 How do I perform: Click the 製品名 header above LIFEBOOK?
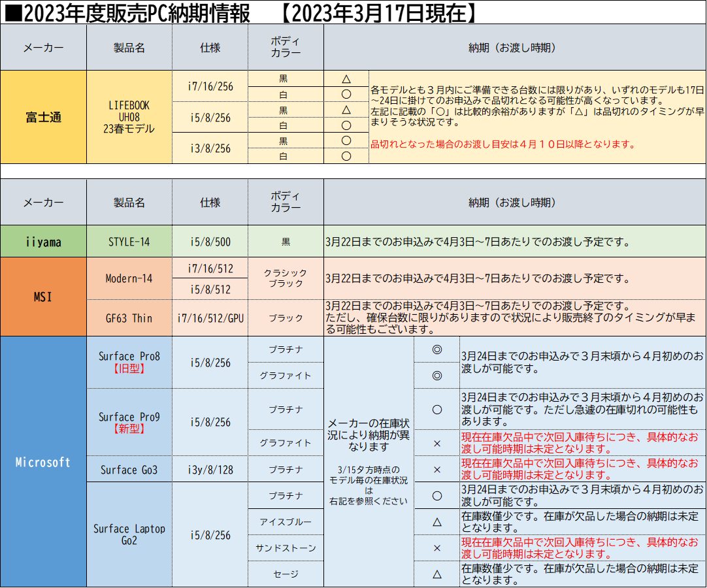129,47
